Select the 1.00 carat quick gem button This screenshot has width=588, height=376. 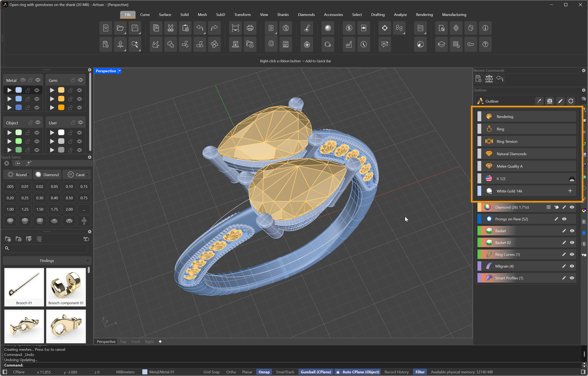[10, 209]
